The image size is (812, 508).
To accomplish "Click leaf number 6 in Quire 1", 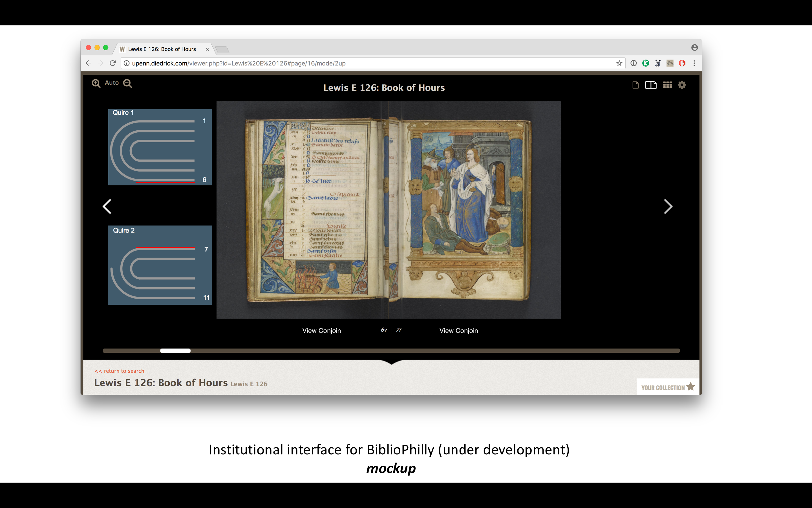I will pos(204,180).
